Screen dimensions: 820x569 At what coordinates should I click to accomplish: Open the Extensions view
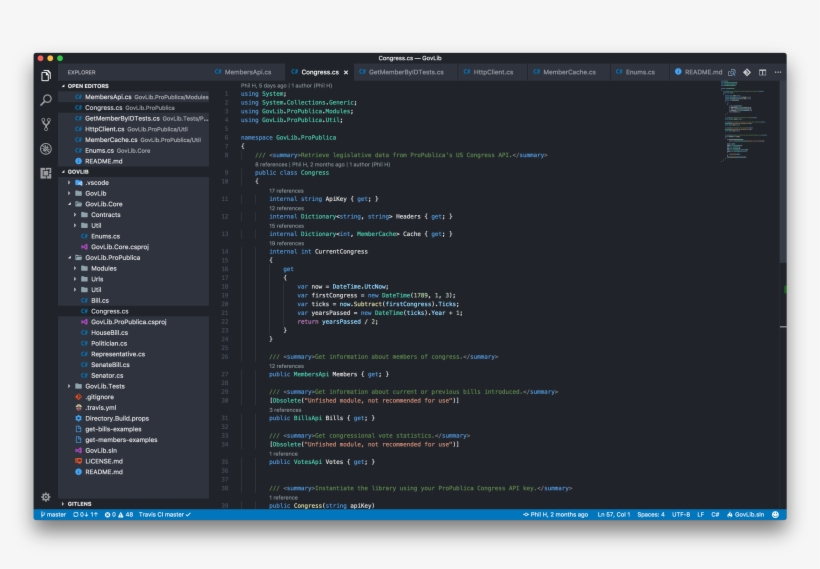pos(46,173)
